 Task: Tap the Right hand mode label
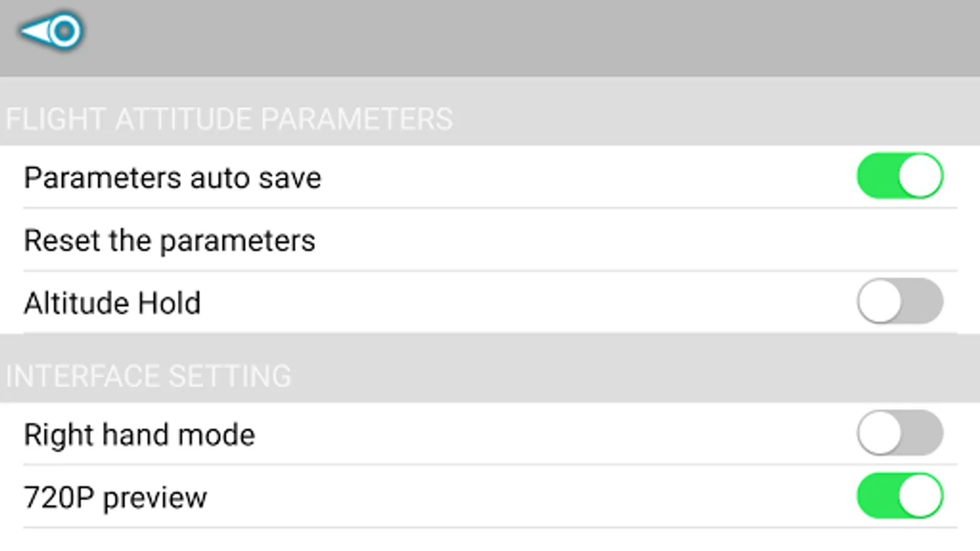pyautogui.click(x=139, y=435)
